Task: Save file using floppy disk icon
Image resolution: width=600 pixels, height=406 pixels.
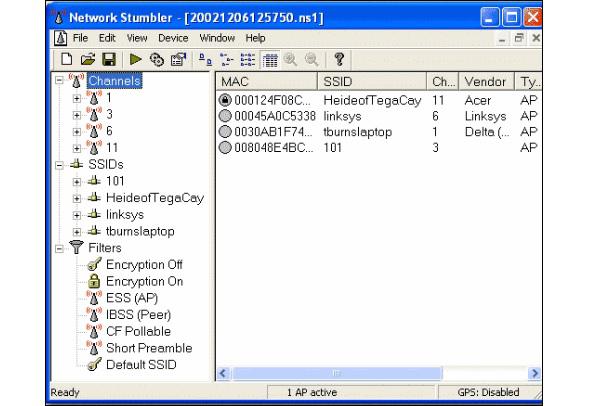Action: point(109,59)
